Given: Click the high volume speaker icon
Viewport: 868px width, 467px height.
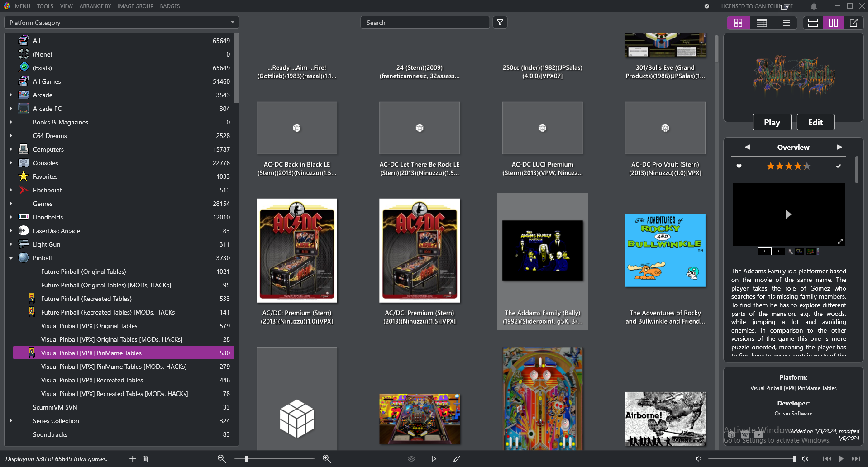Looking at the screenshot, I should tap(806, 459).
